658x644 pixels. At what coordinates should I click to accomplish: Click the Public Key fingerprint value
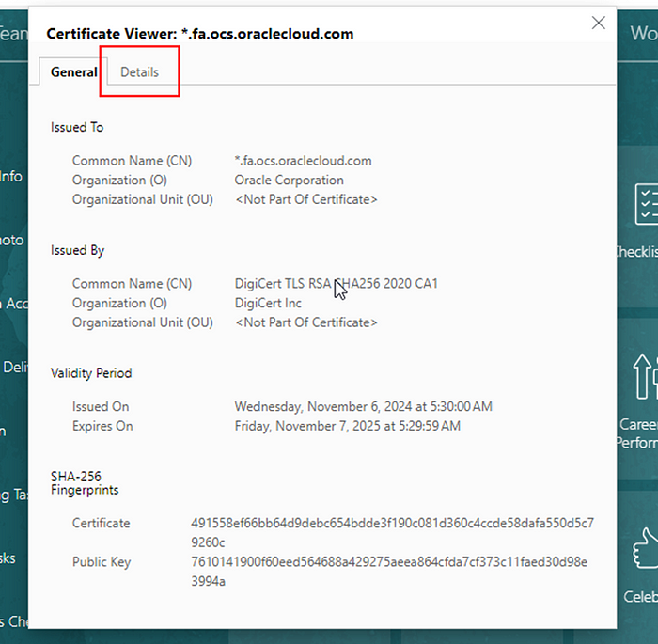click(x=389, y=572)
